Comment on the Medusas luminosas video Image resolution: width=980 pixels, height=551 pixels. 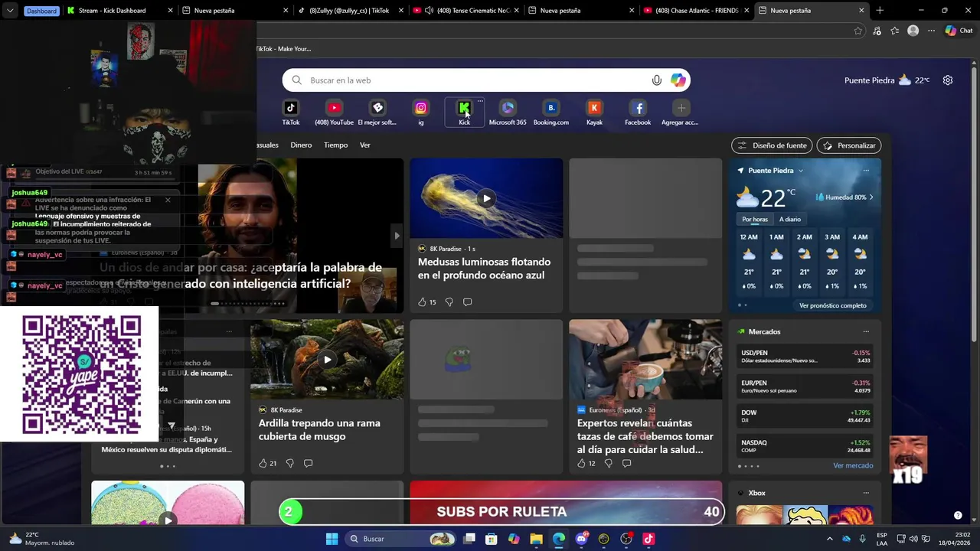467,302
